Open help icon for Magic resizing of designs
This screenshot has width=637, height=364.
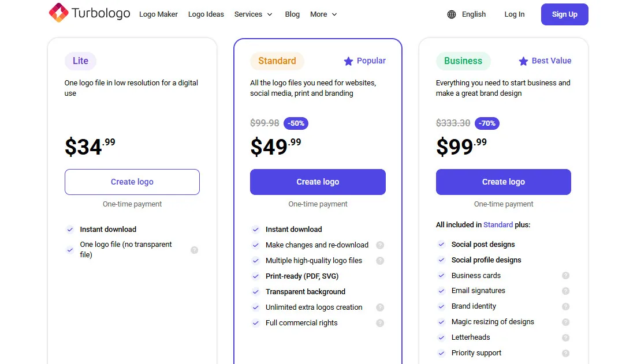click(565, 322)
